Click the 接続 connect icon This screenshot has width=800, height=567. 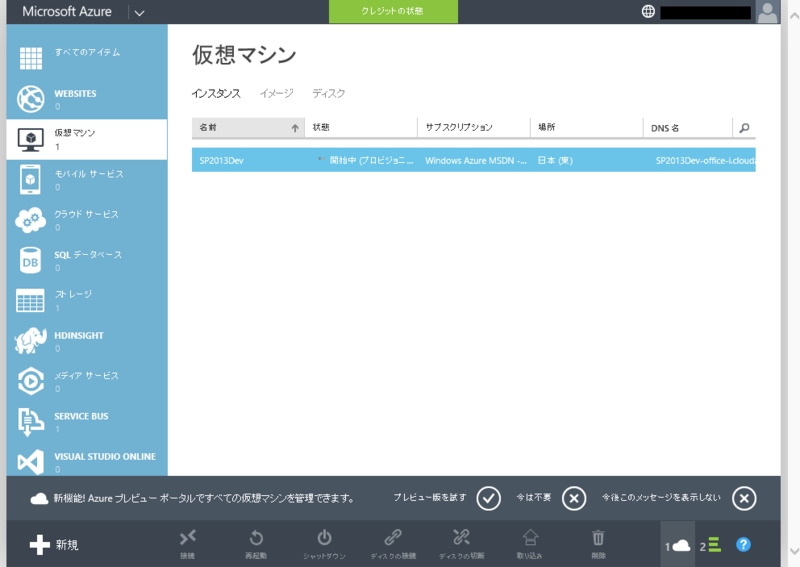[x=187, y=537]
